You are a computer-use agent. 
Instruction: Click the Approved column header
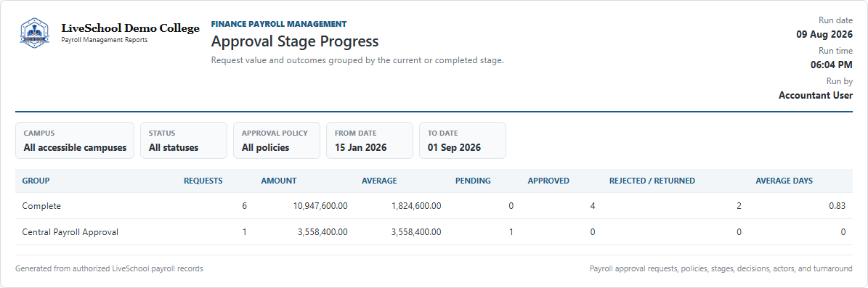coord(548,181)
